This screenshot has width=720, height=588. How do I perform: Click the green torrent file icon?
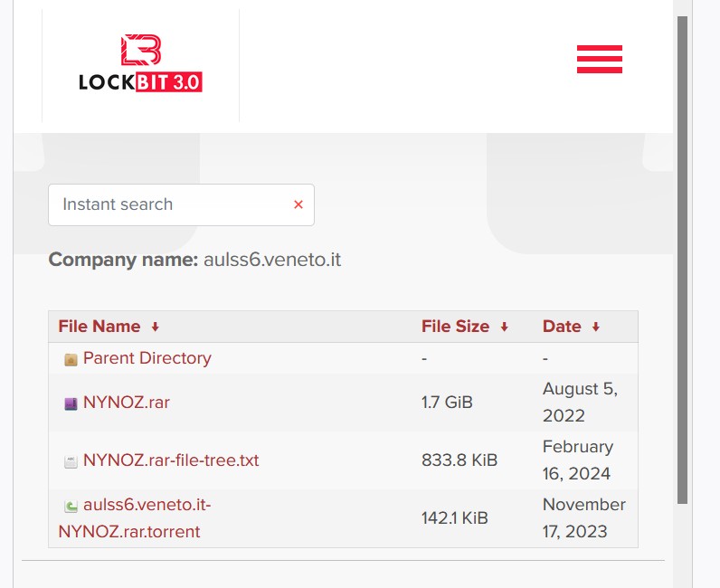[x=71, y=507]
